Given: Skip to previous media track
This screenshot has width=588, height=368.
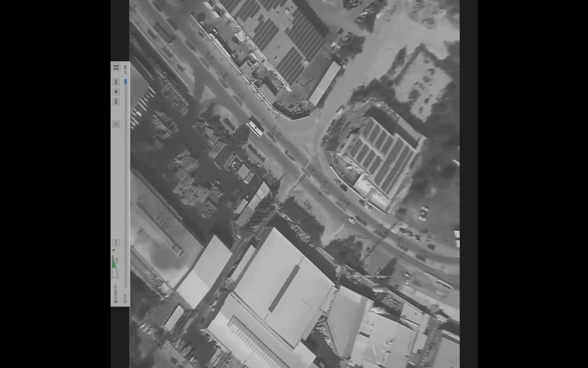Looking at the screenshot, I should tap(116, 82).
